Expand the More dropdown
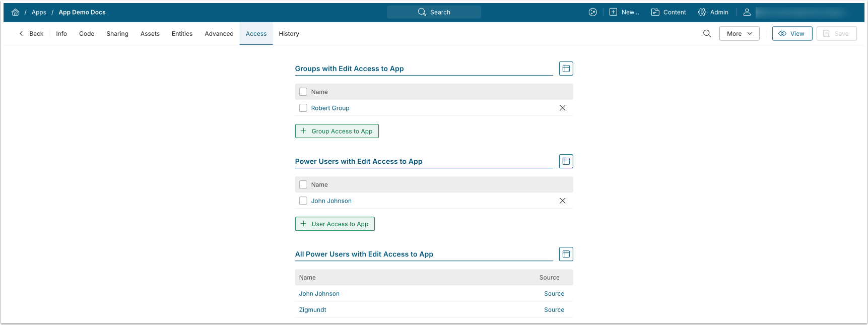868x325 pixels. pyautogui.click(x=739, y=34)
